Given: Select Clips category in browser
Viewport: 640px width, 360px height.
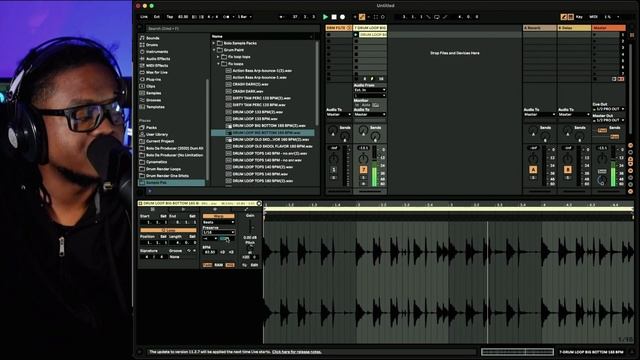Looking at the screenshot, I should pos(151,86).
